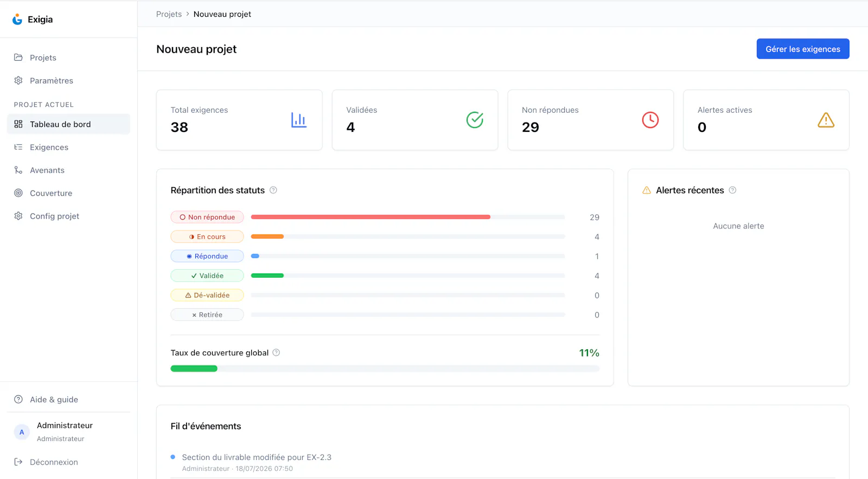Image resolution: width=868 pixels, height=479 pixels.
Task: Click the help icon beside Taux de couverture global
Action: [276, 353]
